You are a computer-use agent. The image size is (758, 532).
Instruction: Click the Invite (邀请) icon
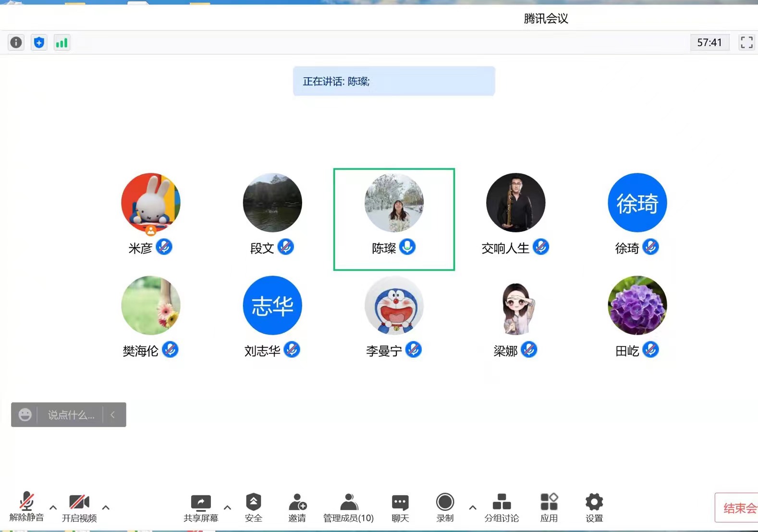coord(297,508)
